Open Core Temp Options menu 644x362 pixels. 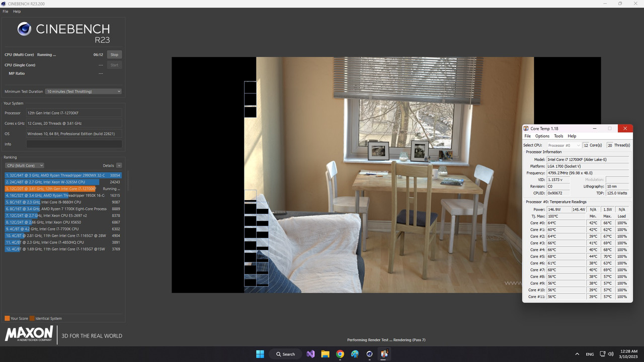(542, 136)
